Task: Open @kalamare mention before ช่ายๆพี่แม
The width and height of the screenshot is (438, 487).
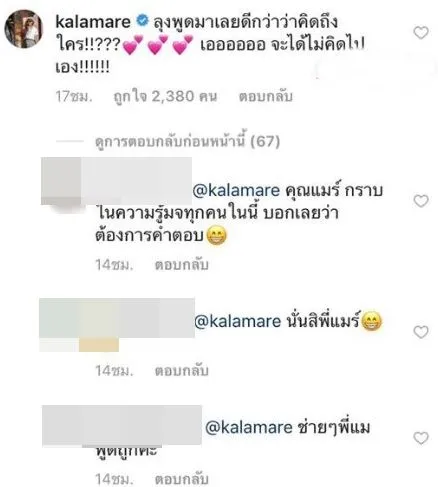Action: coord(249,427)
